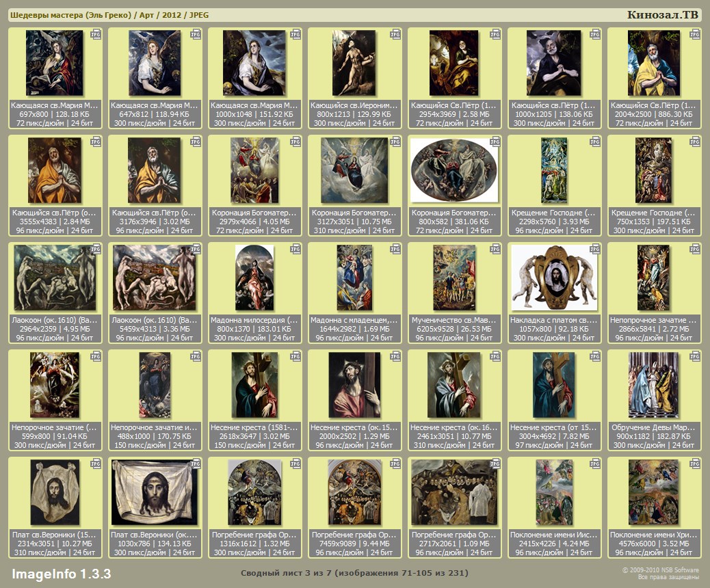Screen dimensions: 710x588
Task: Click the size text '2461x3051 | 10.77 МБ'
Action: click(x=454, y=436)
